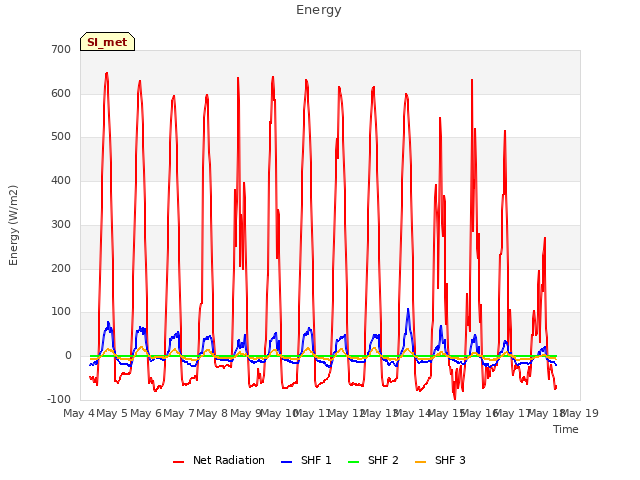Toggle the SHF 2 legend entry
Screen dimensions: 640x480
pos(373,461)
